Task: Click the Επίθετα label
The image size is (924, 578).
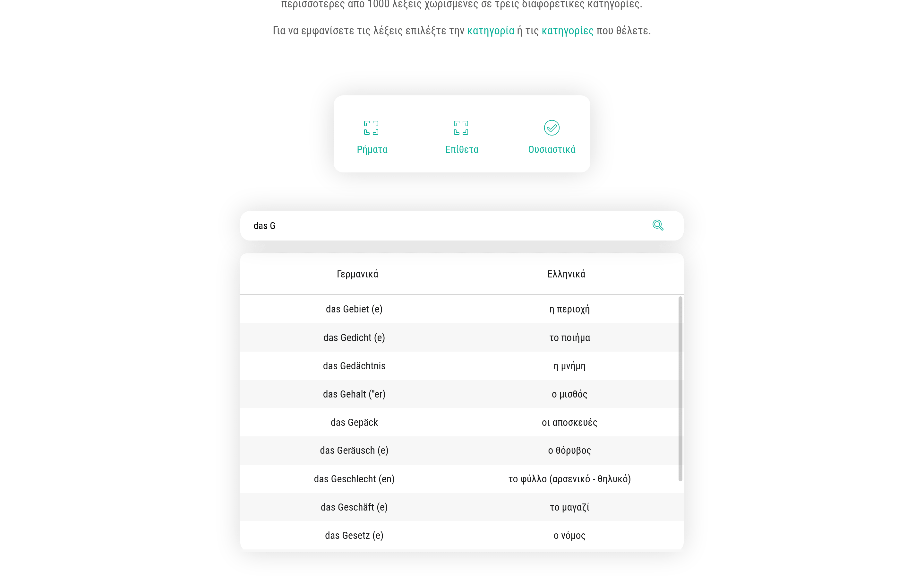Action: (x=462, y=149)
